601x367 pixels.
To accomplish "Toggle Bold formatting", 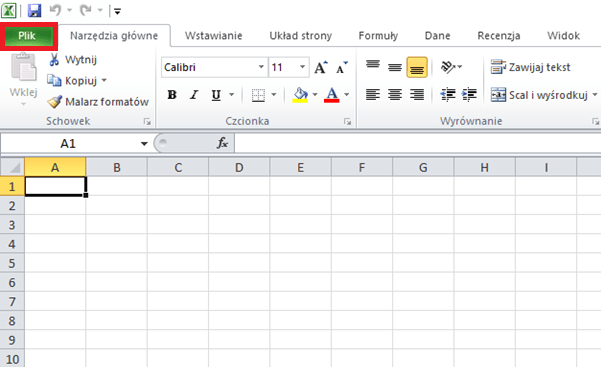I will click(172, 94).
